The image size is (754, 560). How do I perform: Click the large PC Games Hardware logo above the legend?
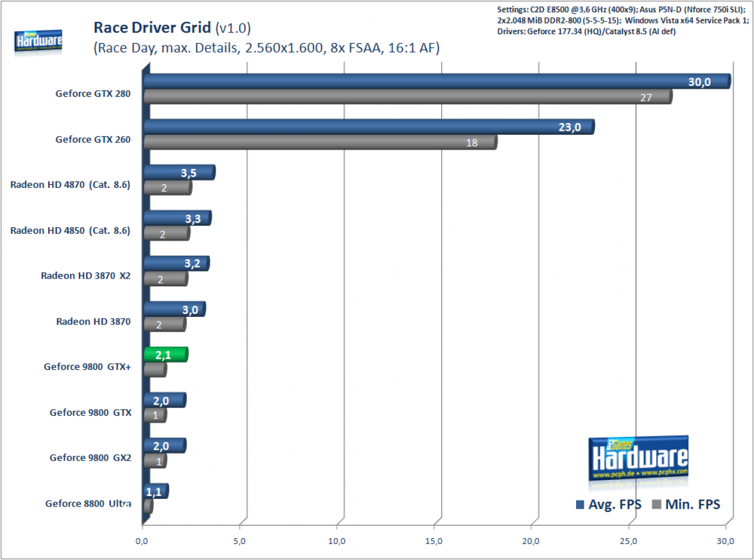pos(638,458)
